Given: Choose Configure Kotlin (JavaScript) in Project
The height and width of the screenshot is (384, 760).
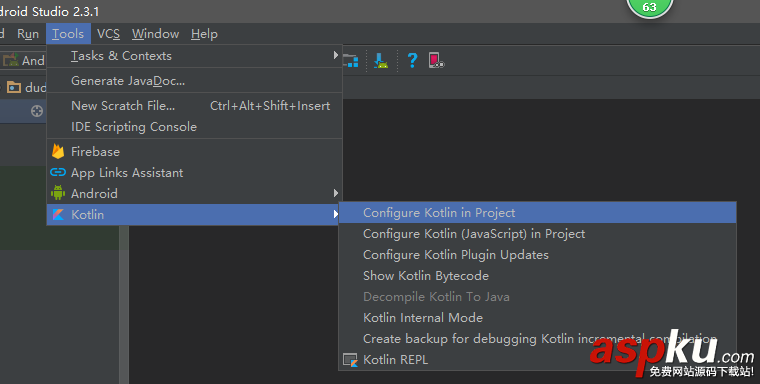Looking at the screenshot, I should [x=538, y=234].
